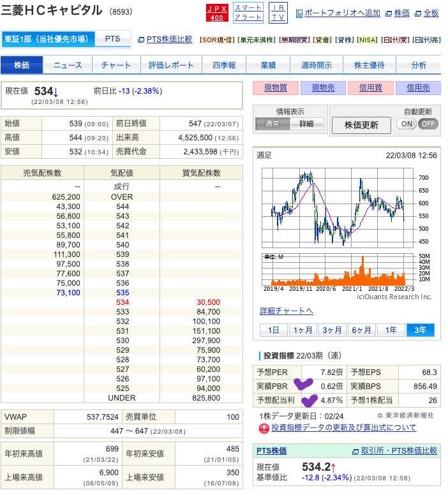The width and height of the screenshot is (448, 495).
Task: Open 投資指標データの更新及び算出式について link
Action: click(x=344, y=428)
